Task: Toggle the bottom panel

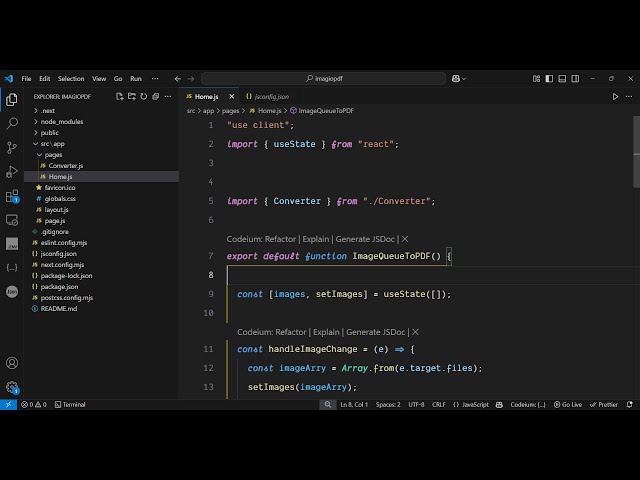Action: point(562,79)
